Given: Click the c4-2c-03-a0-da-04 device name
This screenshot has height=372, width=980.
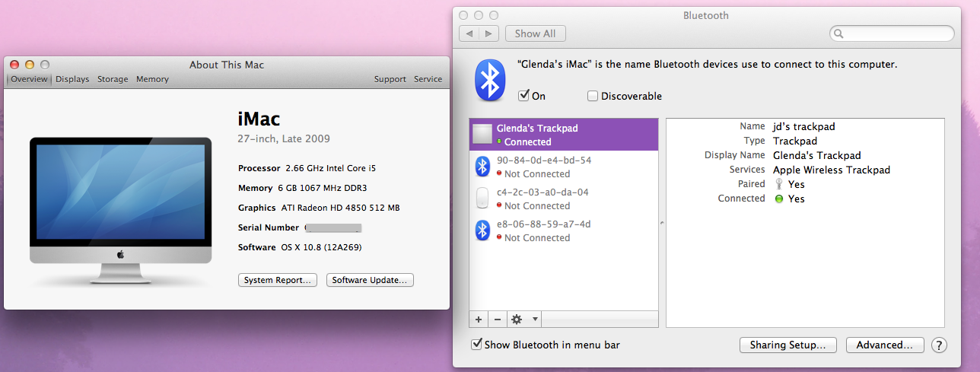Looking at the screenshot, I should [x=542, y=192].
